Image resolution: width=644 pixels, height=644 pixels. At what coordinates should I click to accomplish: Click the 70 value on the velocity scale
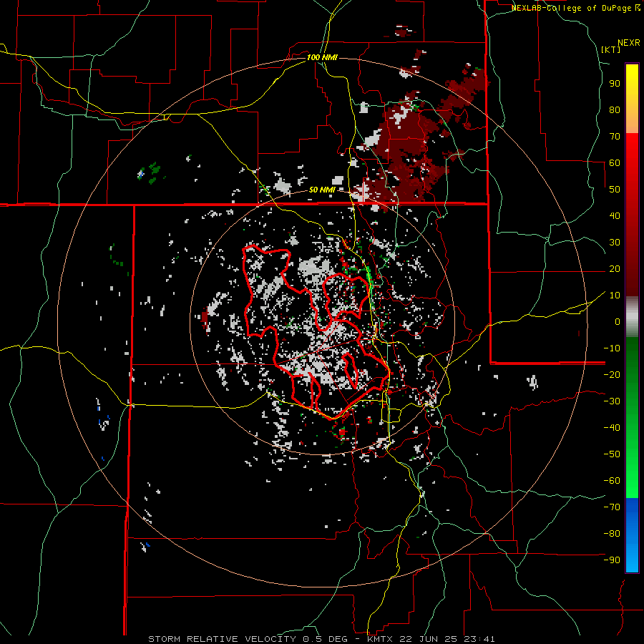pos(615,137)
